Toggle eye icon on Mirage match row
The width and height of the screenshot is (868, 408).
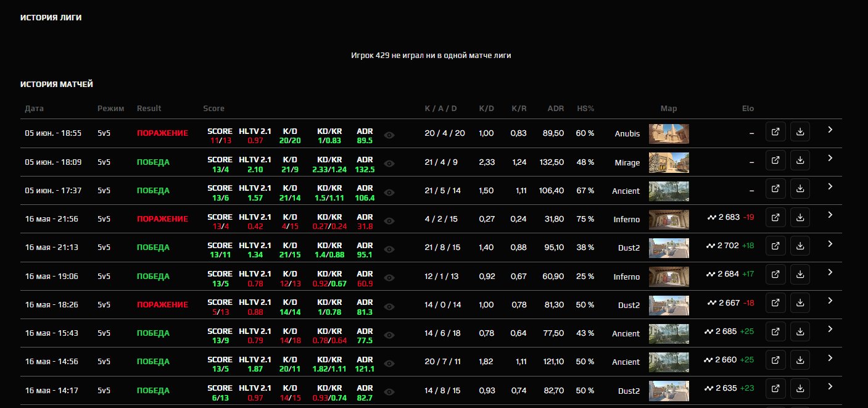tap(389, 164)
